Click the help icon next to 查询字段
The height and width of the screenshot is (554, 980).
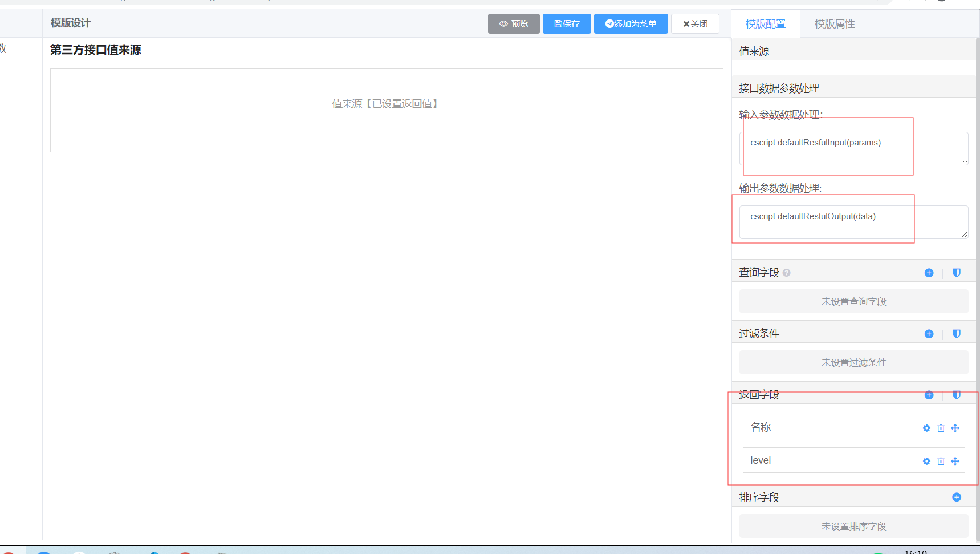click(x=787, y=273)
